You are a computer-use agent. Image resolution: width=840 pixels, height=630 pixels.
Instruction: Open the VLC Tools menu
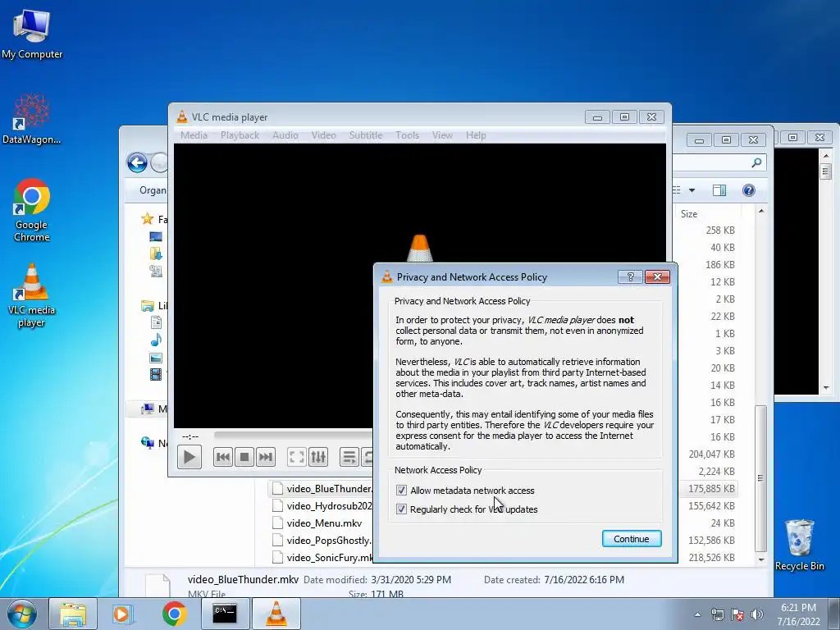(407, 135)
